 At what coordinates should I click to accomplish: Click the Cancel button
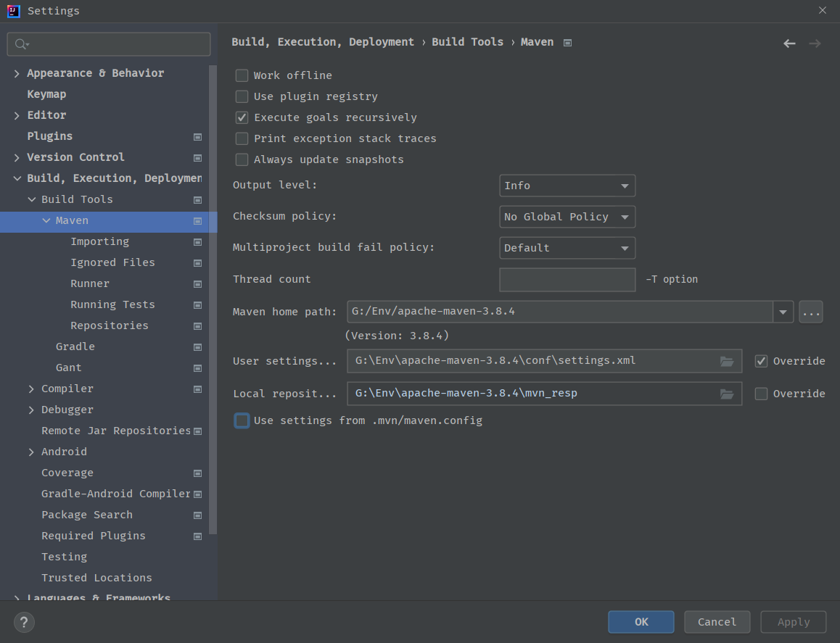pos(717,622)
